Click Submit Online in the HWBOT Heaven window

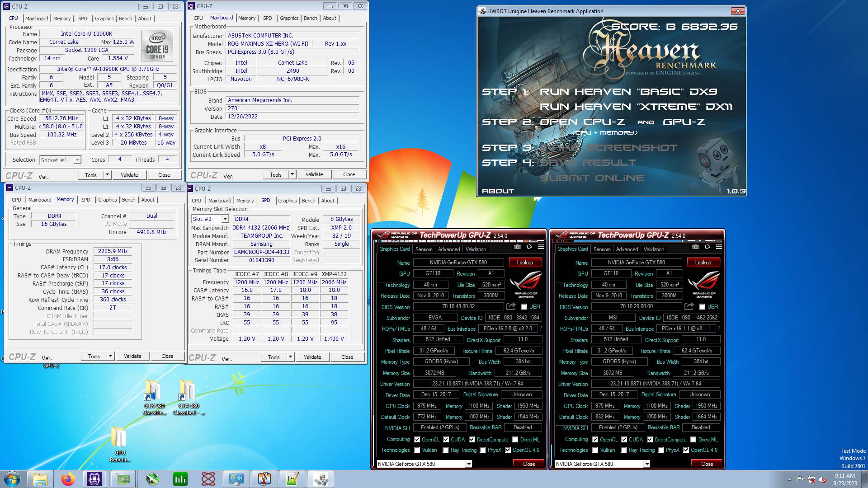pyautogui.click(x=592, y=178)
